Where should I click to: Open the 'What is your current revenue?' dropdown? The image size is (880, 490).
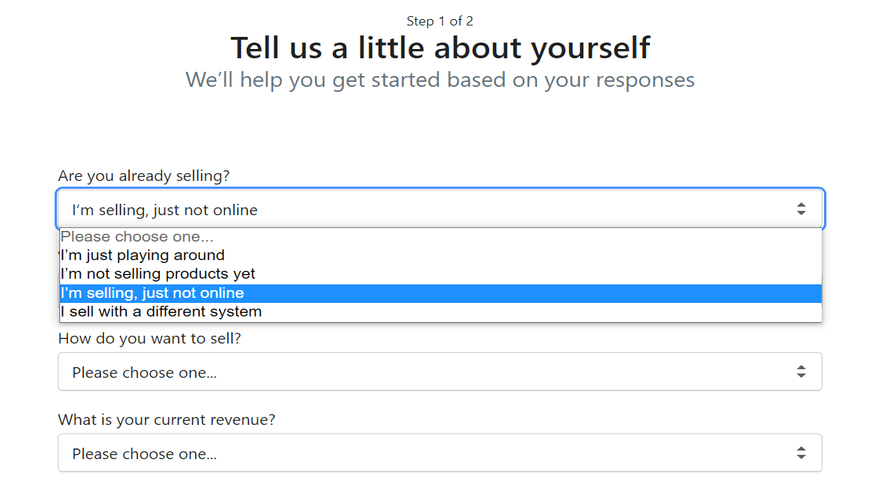point(440,453)
